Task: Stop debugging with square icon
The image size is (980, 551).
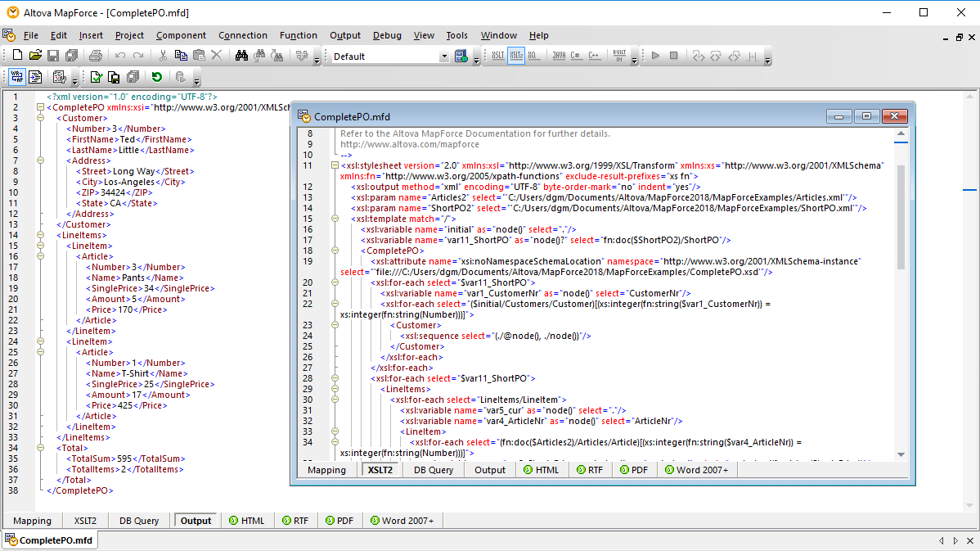Action: coord(674,56)
